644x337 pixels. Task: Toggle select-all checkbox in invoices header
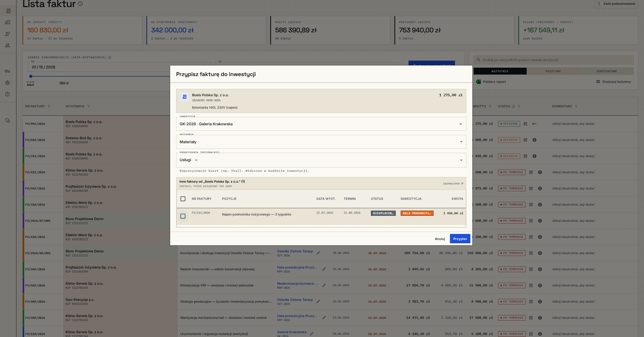(183, 199)
